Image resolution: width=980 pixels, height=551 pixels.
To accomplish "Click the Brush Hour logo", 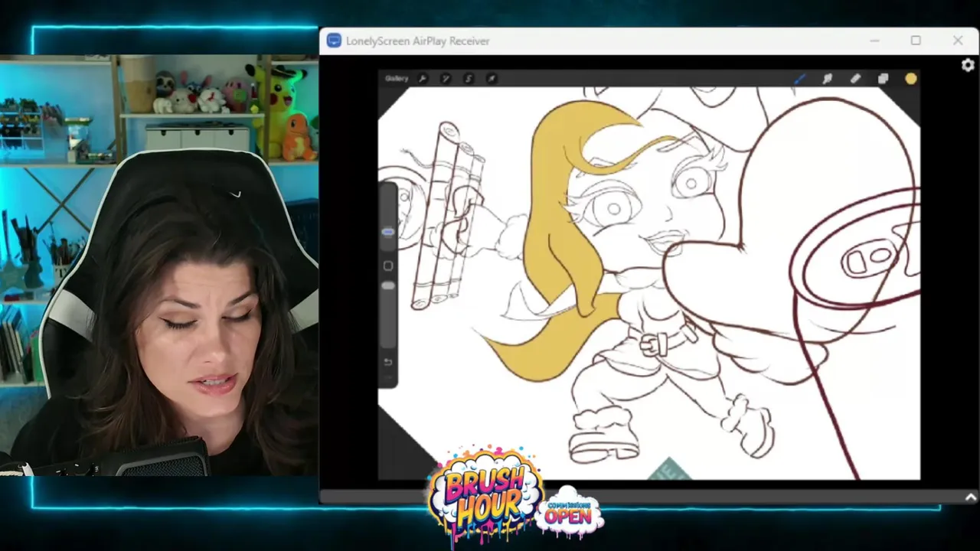I will pos(485,494).
